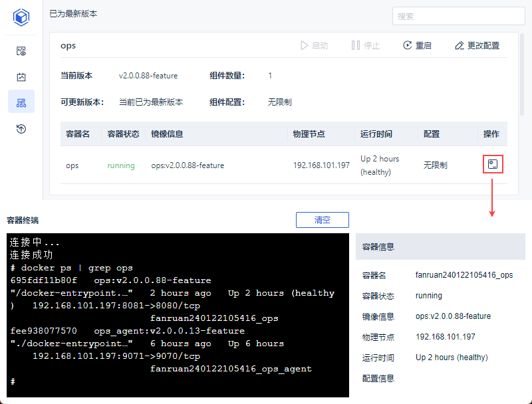Click terminal line with fee938077570 ops_agent
532x404 pixels.
click(128, 331)
